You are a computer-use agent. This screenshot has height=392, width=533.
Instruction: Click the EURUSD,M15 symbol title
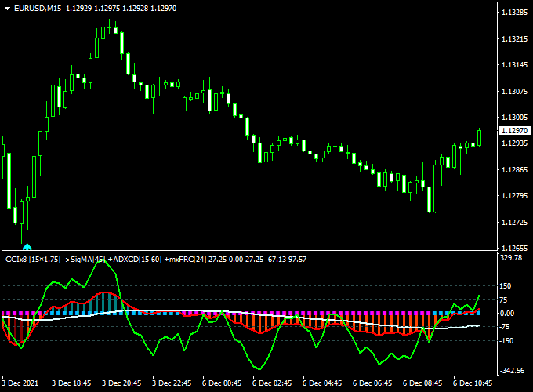coord(38,9)
